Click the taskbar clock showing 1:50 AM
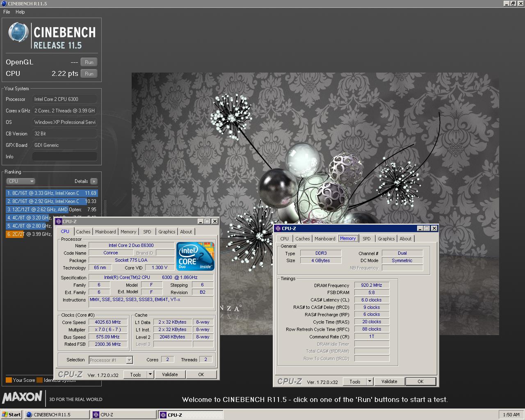525x420 pixels. (x=511, y=415)
